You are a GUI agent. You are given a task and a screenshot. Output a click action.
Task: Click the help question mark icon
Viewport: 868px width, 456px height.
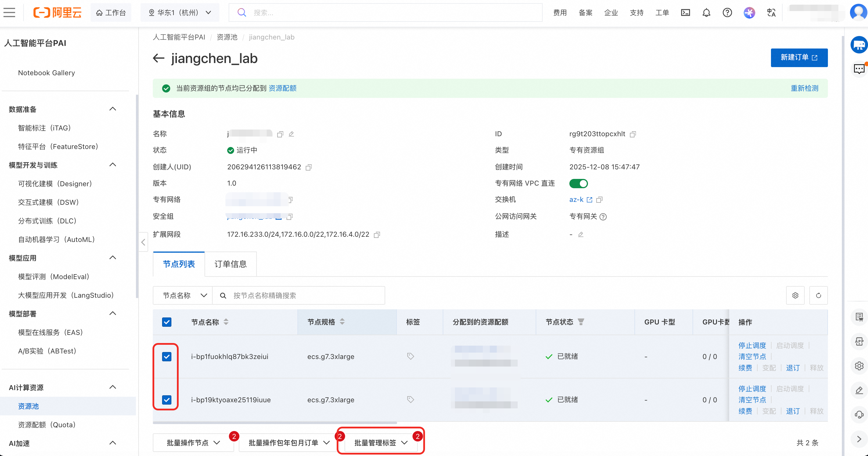pyautogui.click(x=727, y=13)
